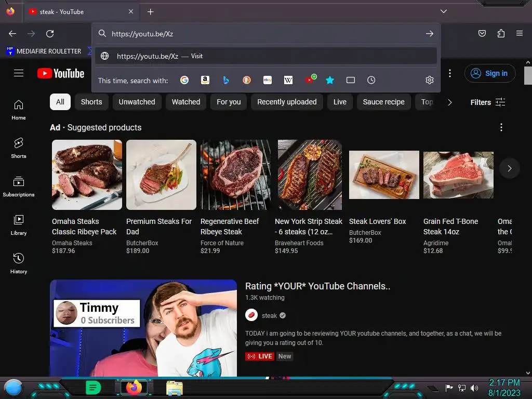This screenshot has height=399, width=532.
Task: Go to Home in the YouTube sidebar
Action: click(19, 110)
